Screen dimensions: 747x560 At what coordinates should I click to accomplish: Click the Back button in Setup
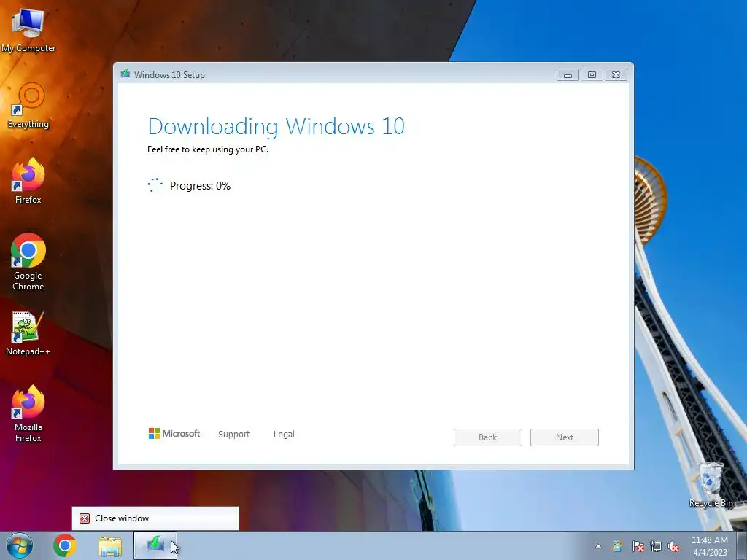[488, 437]
